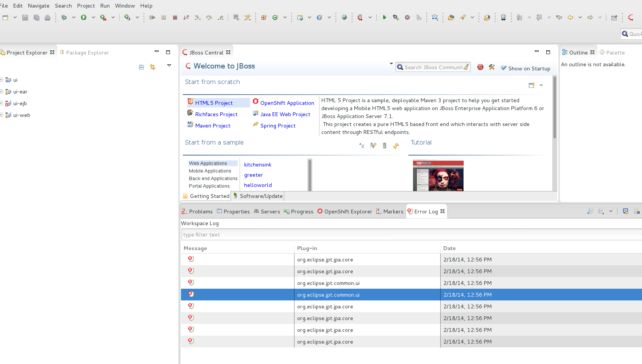Click the Step Return icon
642x364 pixels.
[x=220, y=17]
